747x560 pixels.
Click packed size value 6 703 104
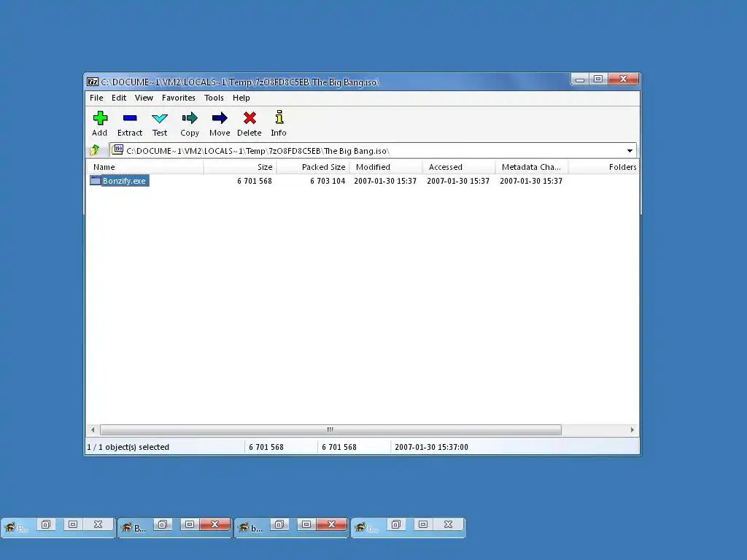[328, 181]
